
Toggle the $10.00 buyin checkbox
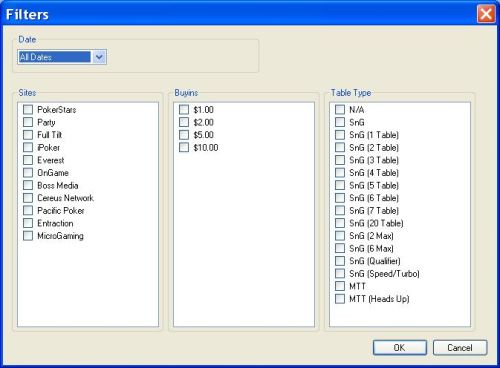pos(184,147)
